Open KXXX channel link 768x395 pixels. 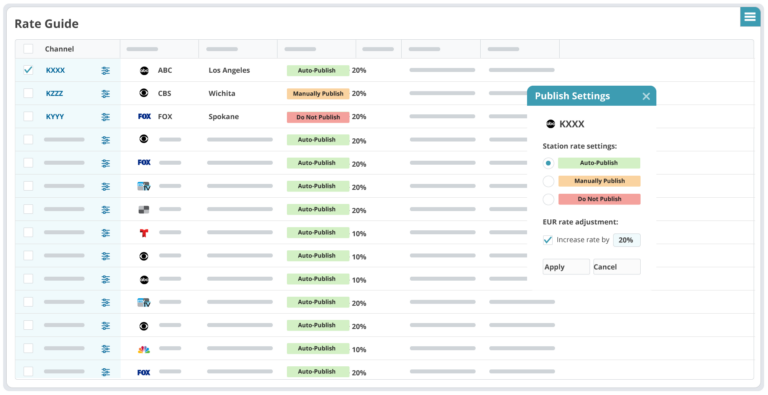click(x=55, y=71)
